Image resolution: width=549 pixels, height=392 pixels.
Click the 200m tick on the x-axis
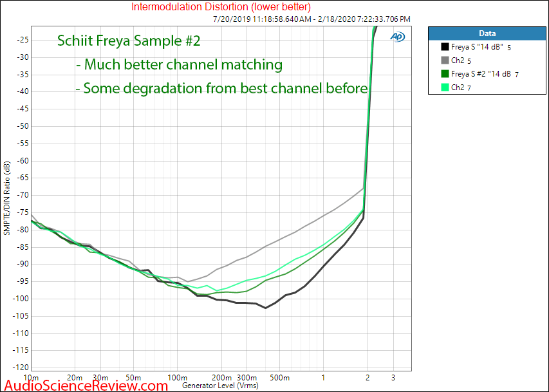click(221, 378)
